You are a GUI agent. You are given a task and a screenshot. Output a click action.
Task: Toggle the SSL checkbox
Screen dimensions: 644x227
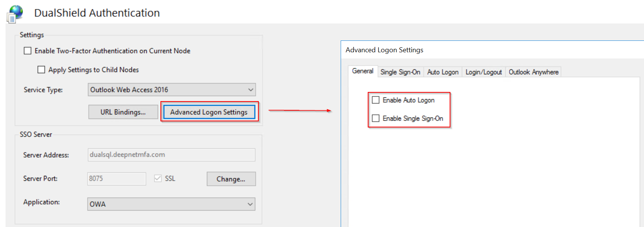(158, 179)
